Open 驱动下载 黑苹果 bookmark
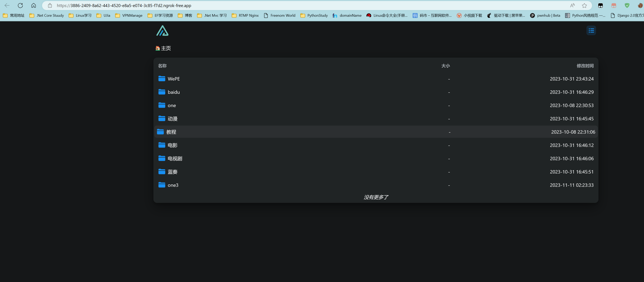This screenshot has height=282, width=644. pos(506,15)
